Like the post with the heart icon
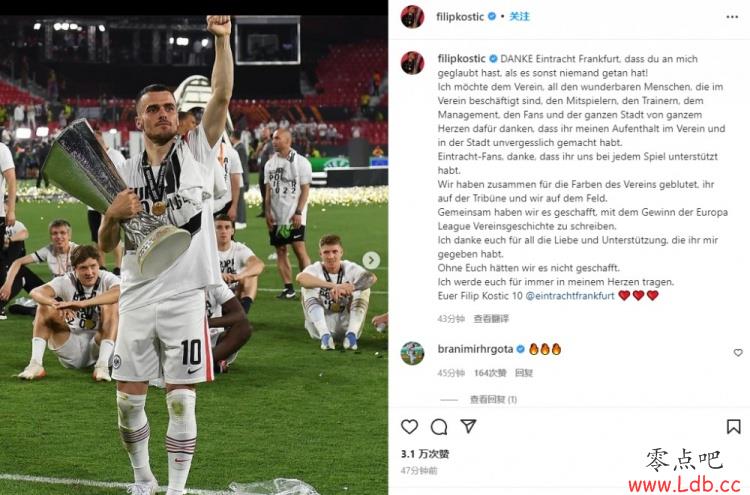Viewport: 750px width, 495px height. point(409,426)
